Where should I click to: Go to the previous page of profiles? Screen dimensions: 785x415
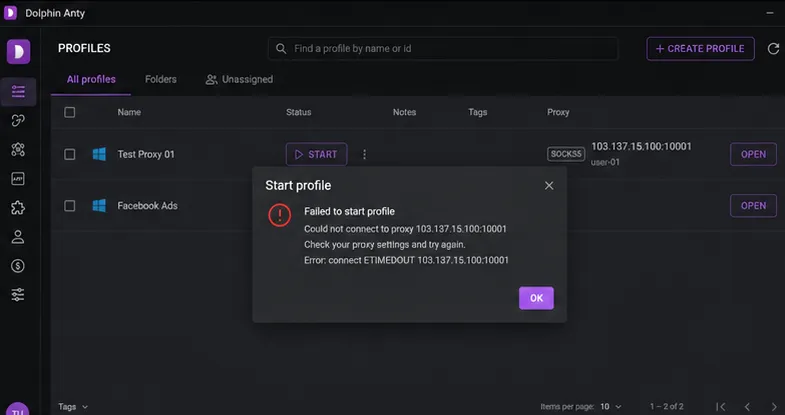(x=747, y=406)
